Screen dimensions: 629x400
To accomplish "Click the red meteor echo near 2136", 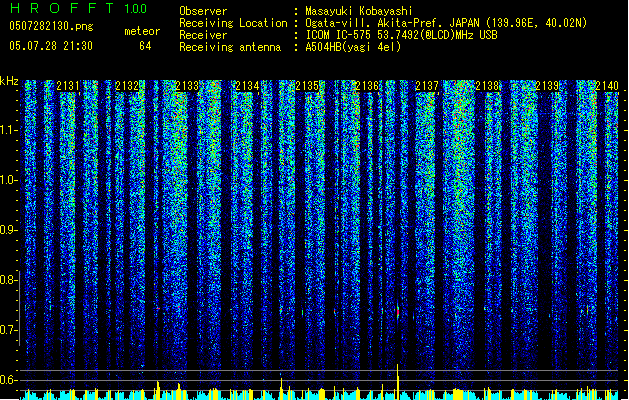I will pyautogui.click(x=398, y=311).
